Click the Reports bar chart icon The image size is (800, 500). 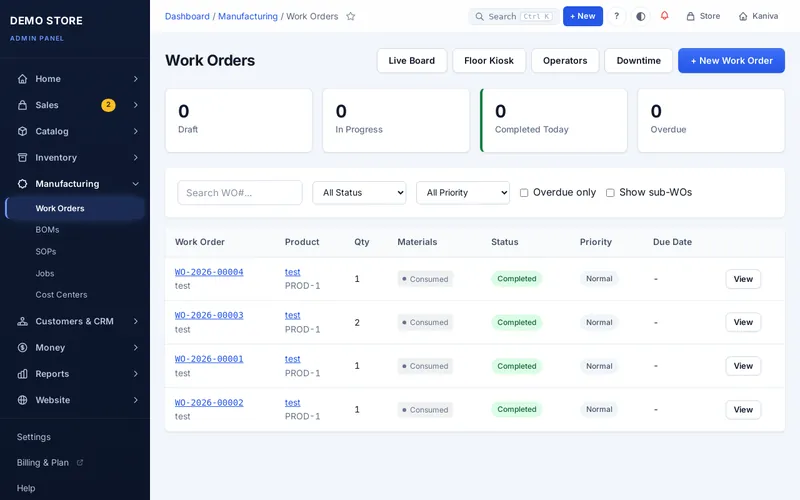(22, 374)
